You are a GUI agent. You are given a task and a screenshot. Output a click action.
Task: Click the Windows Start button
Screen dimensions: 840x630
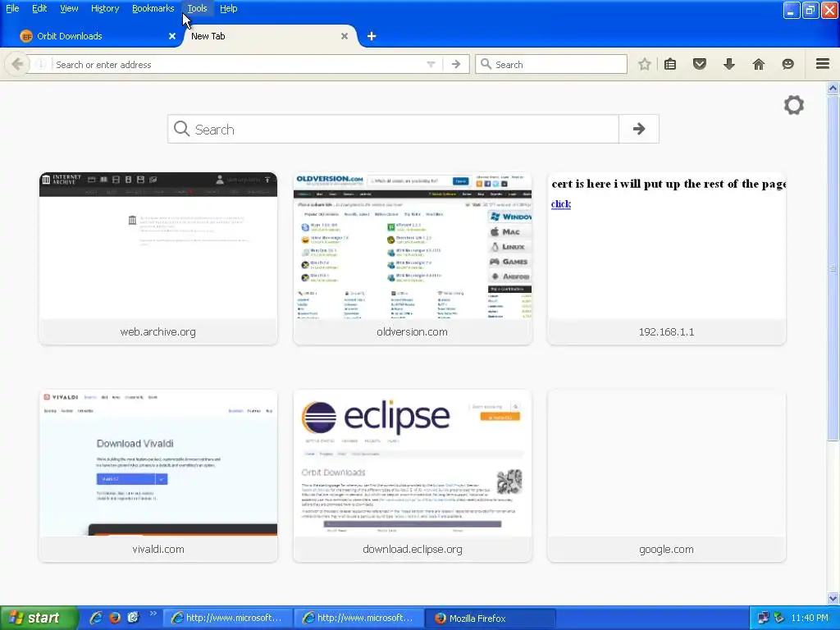tap(38, 618)
